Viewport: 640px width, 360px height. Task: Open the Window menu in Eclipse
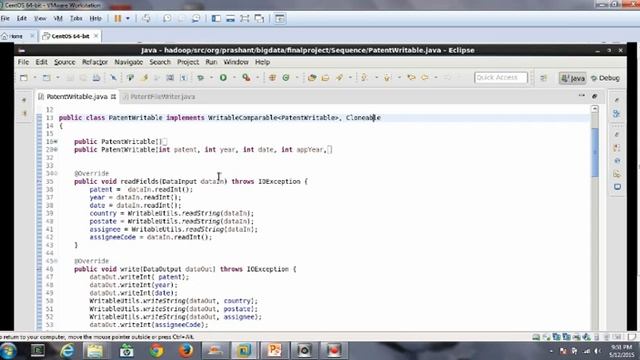click(x=236, y=62)
